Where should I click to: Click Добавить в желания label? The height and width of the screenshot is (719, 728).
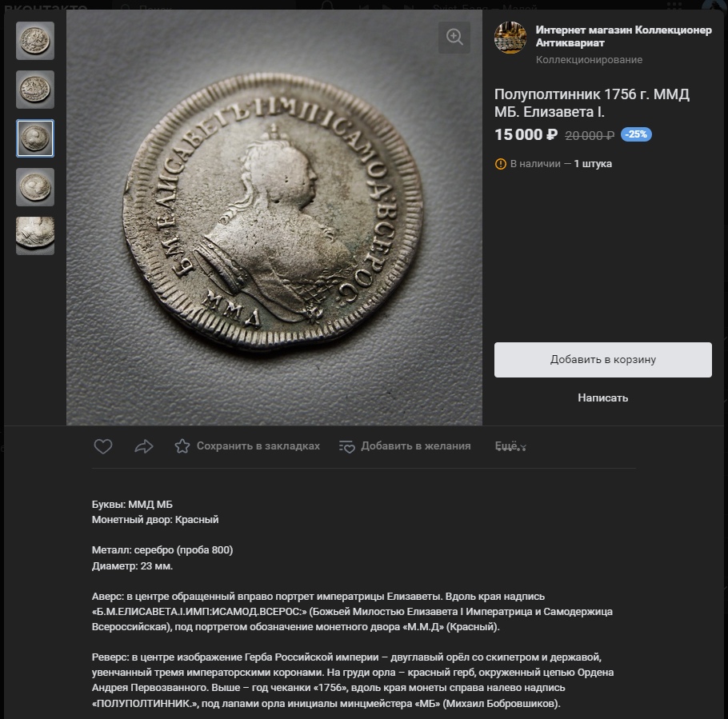pos(415,446)
